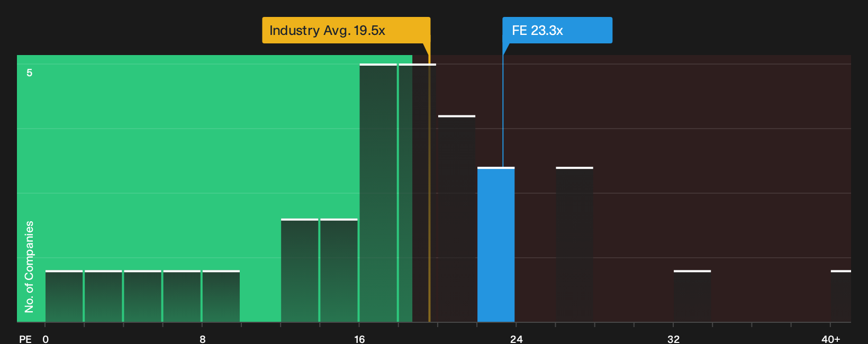Click the 24 tick label on the x-axis
The image size is (868, 344).
[x=517, y=339]
